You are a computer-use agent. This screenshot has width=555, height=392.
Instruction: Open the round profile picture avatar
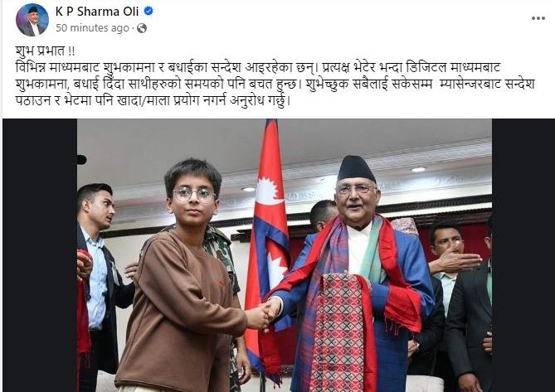[32, 20]
